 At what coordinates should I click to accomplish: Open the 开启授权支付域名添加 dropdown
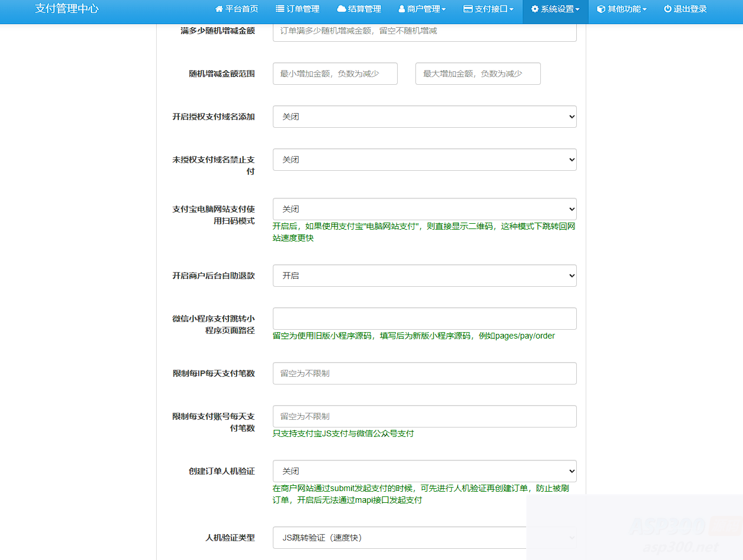(x=423, y=117)
